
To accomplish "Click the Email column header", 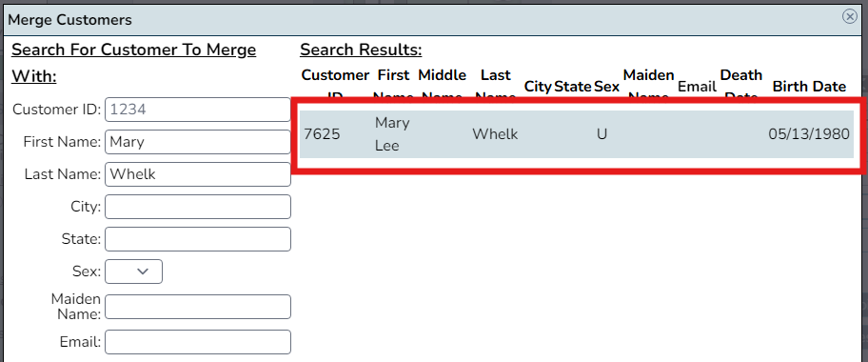I will pyautogui.click(x=697, y=87).
